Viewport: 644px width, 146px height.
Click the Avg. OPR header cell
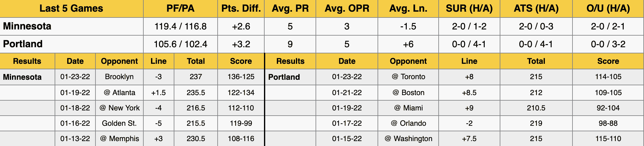coord(347,9)
